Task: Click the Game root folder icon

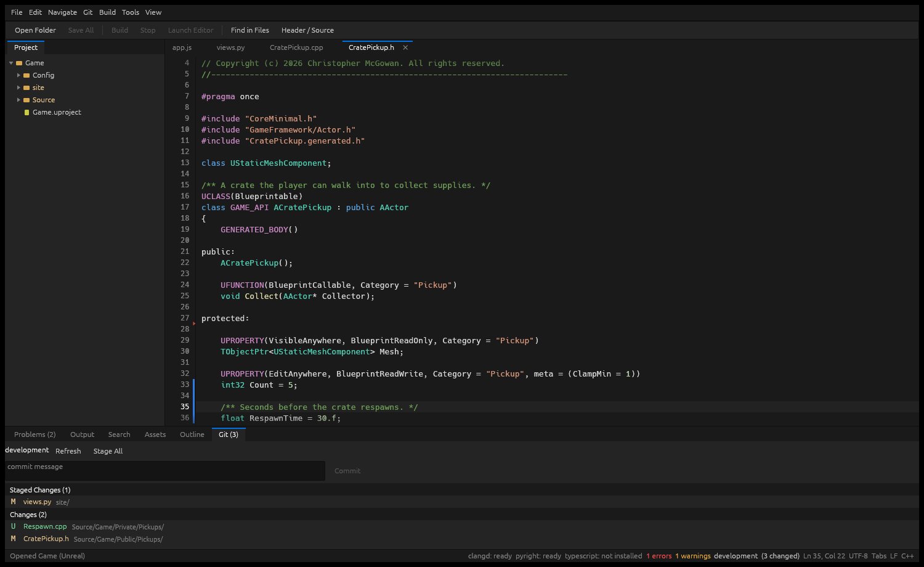Action: coord(19,63)
